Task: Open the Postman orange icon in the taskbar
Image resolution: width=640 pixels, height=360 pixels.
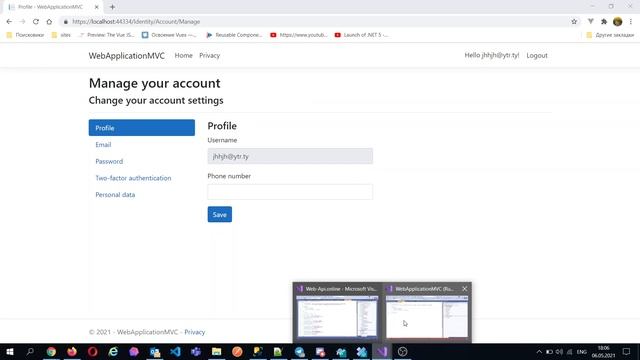Action: 237,351
